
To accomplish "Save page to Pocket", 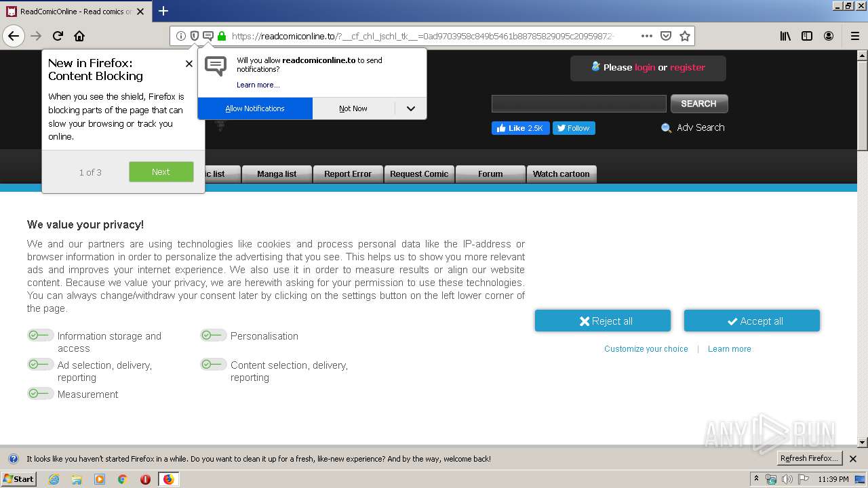I will 666,36.
